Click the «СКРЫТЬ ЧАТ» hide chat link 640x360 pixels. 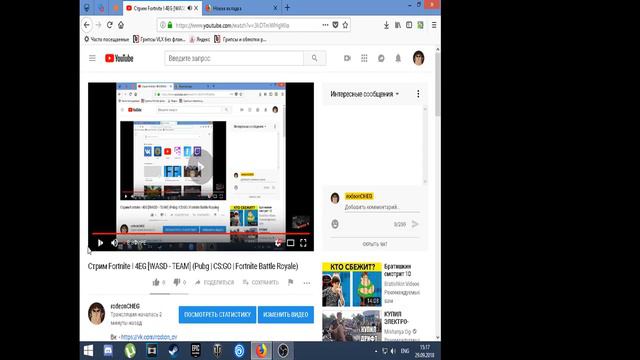tap(375, 244)
